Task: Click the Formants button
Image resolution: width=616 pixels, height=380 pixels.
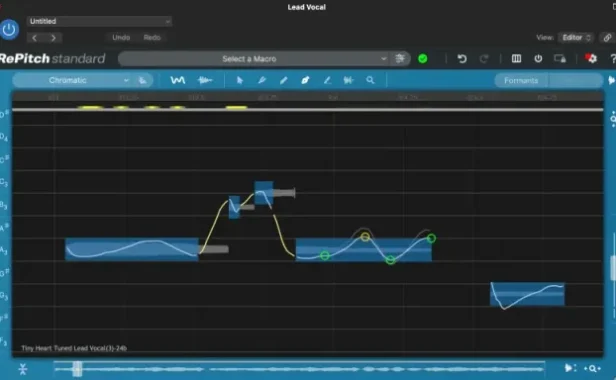Action: tap(521, 81)
